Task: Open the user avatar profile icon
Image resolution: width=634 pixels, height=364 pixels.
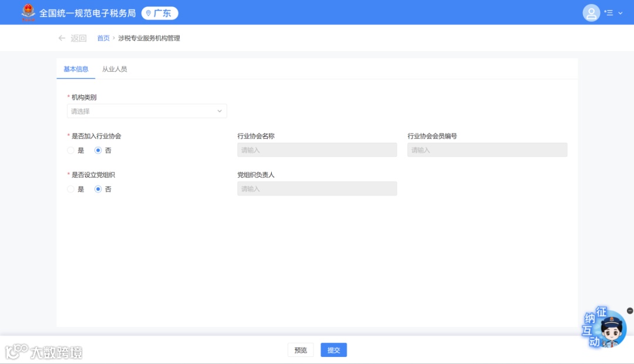Action: tap(591, 13)
